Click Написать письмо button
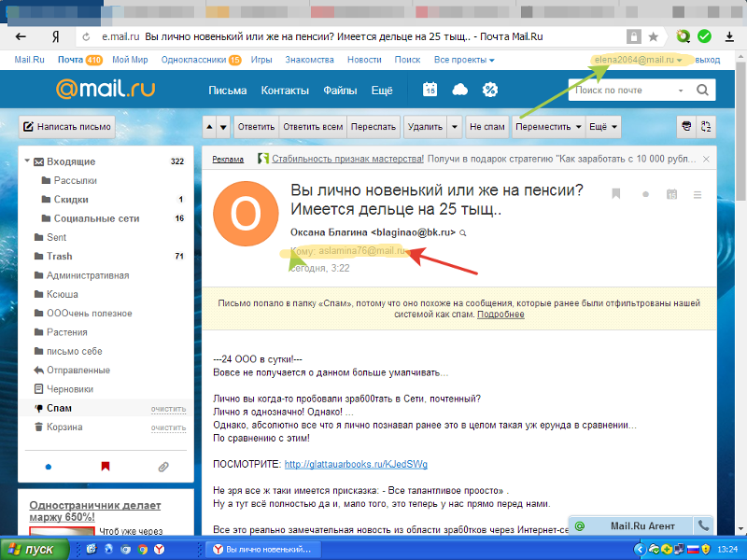747x560 pixels. click(67, 127)
